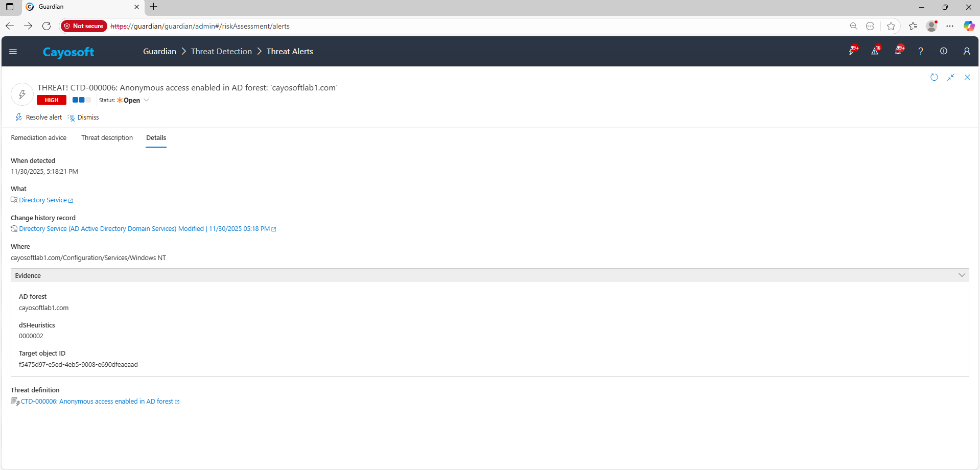Switch to Remediation advice tab
The image size is (980, 470).
[39, 138]
